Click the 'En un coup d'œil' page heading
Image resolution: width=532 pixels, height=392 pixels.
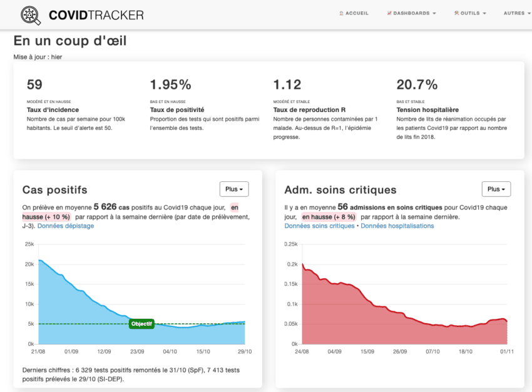point(70,41)
